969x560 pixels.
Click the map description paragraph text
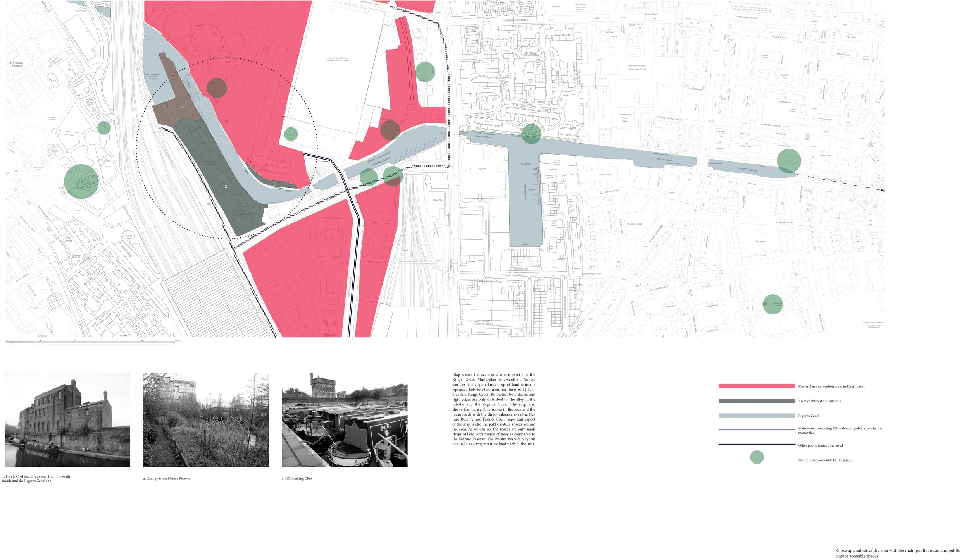point(493,409)
